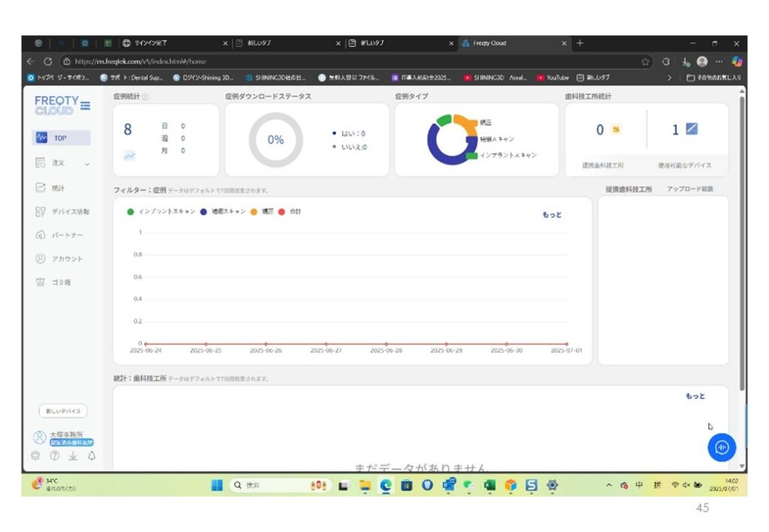Click the download arrow icon in sidebar footer

[x=73, y=455]
